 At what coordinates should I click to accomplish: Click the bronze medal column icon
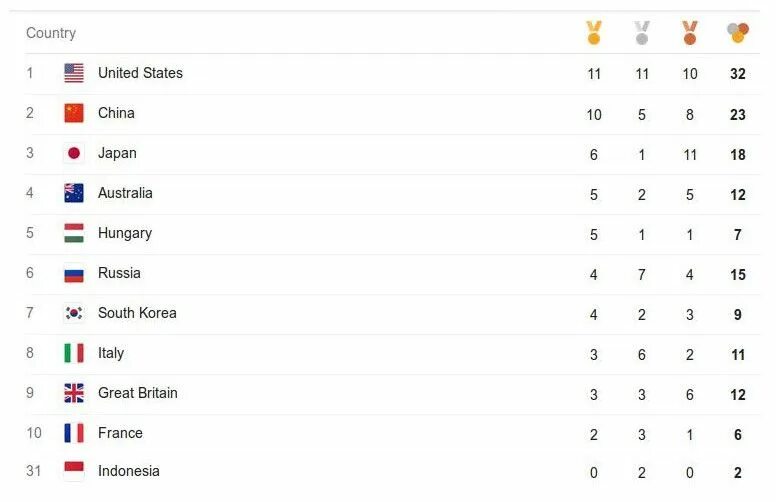point(690,33)
